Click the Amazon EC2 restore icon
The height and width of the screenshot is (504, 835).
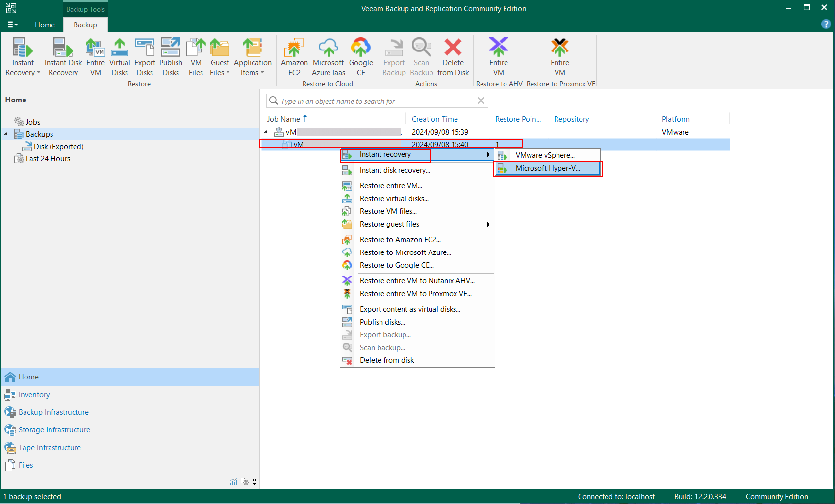pyautogui.click(x=294, y=48)
